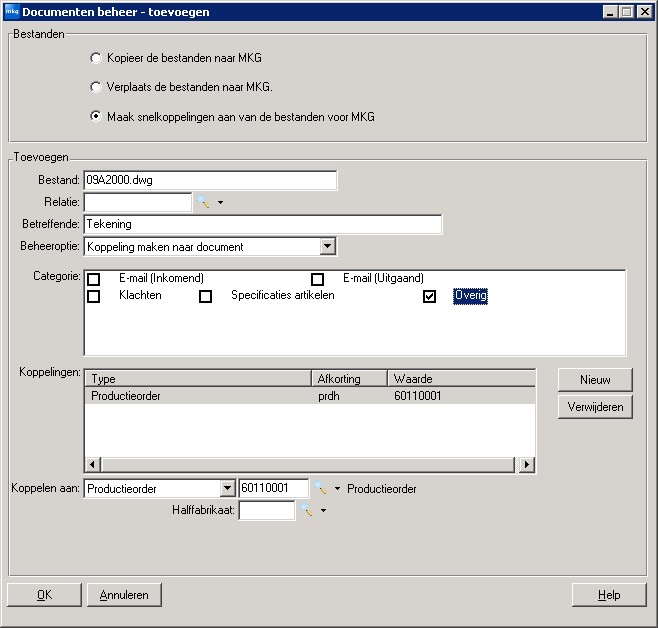
Task: Sort by the Type column header
Action: click(198, 379)
